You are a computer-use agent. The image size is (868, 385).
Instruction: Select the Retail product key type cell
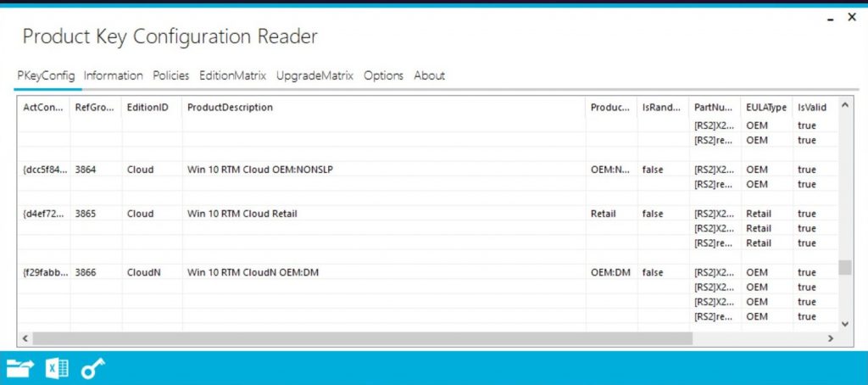point(611,214)
